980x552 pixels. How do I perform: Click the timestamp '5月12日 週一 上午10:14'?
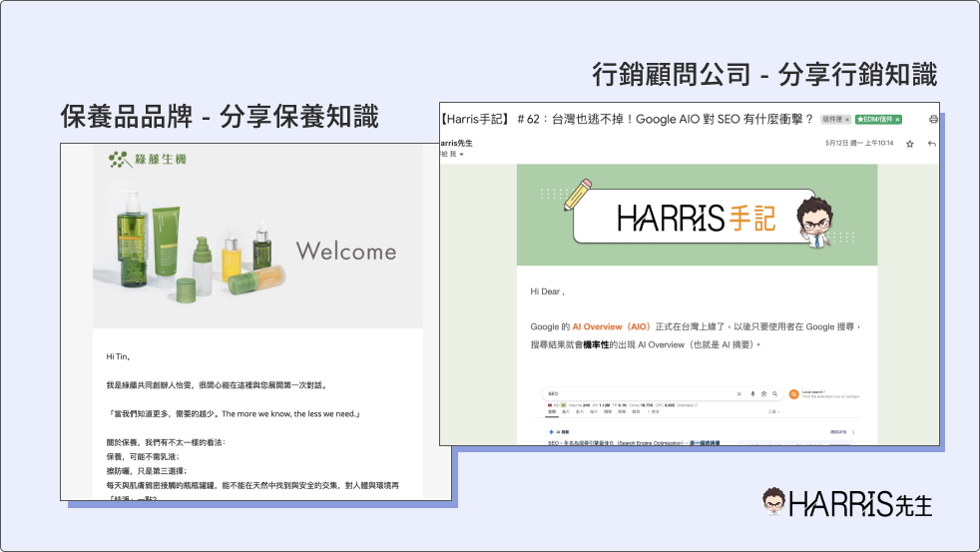click(x=859, y=143)
